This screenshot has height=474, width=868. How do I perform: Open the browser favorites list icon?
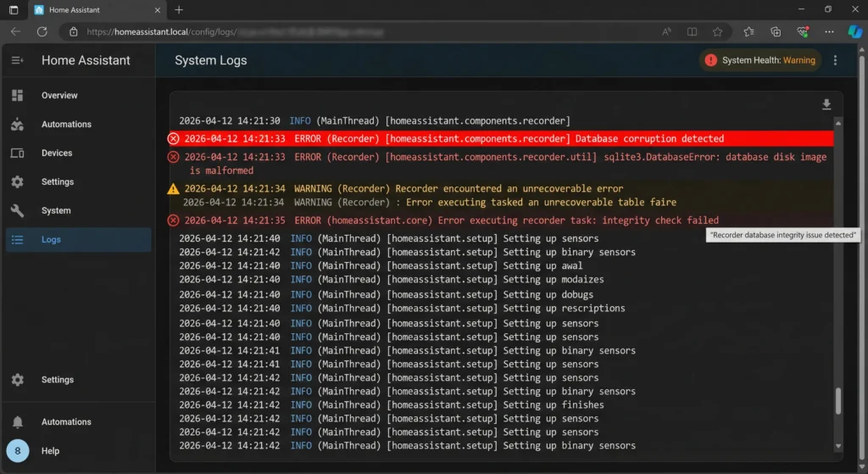pos(749,31)
